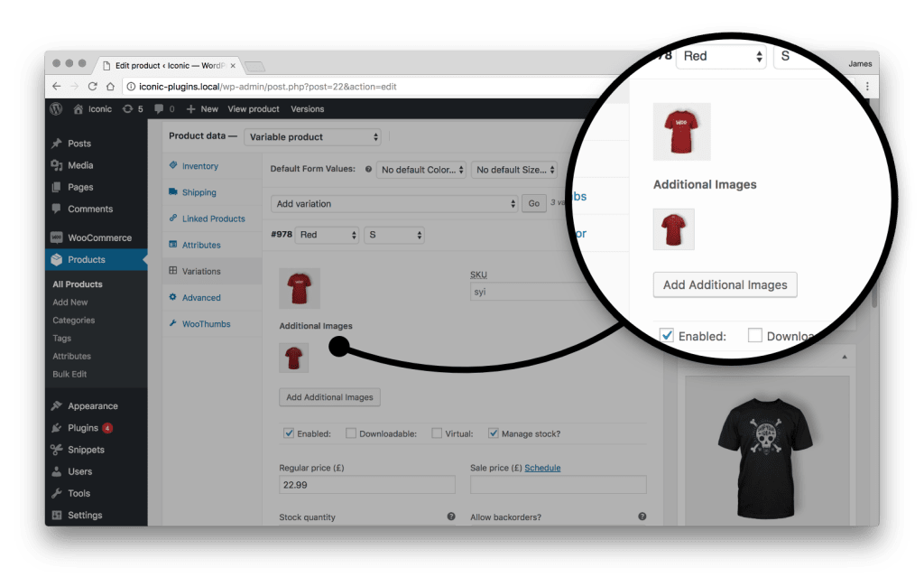Screen dimensions: 924x577
Task: Open the Add variation dropdown
Action: click(x=394, y=203)
